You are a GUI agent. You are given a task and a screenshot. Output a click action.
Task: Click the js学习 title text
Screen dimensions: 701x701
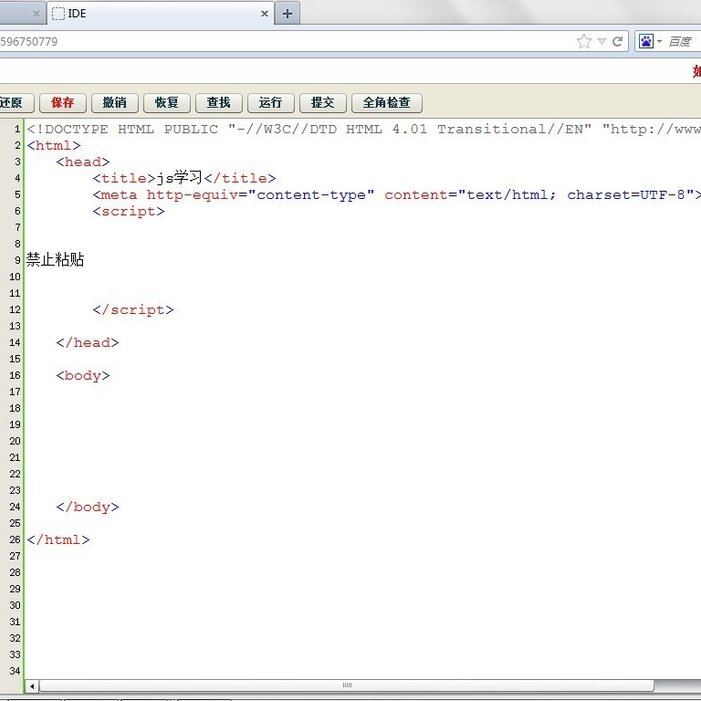179,178
